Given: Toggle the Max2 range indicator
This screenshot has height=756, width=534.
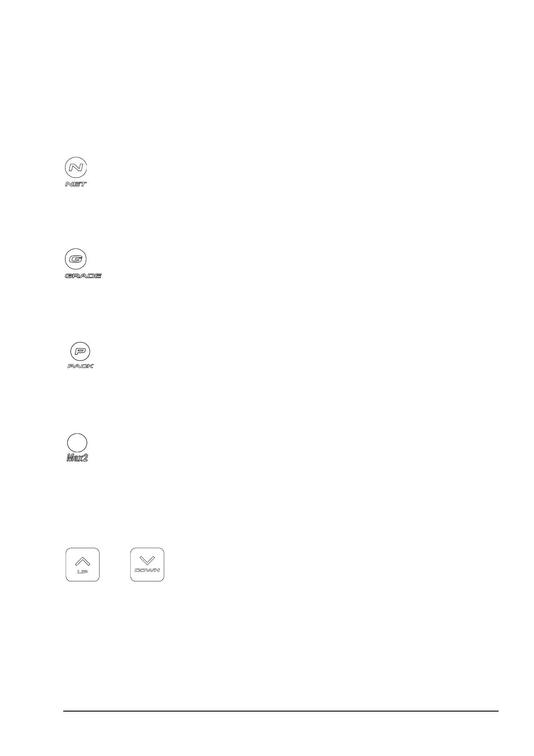Looking at the screenshot, I should click(x=77, y=443).
